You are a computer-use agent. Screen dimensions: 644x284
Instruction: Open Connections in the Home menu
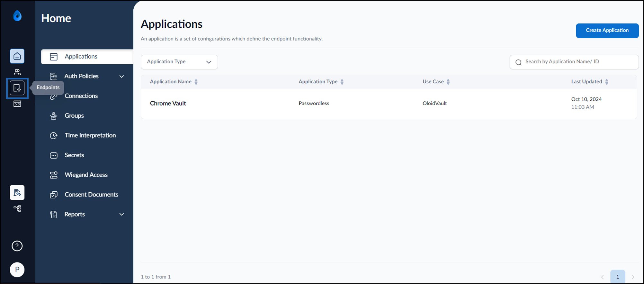tap(81, 96)
